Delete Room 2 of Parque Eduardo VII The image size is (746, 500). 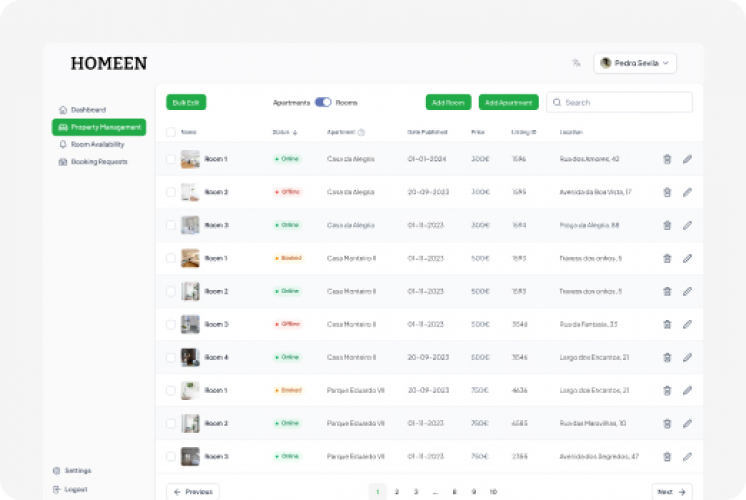[x=667, y=423]
